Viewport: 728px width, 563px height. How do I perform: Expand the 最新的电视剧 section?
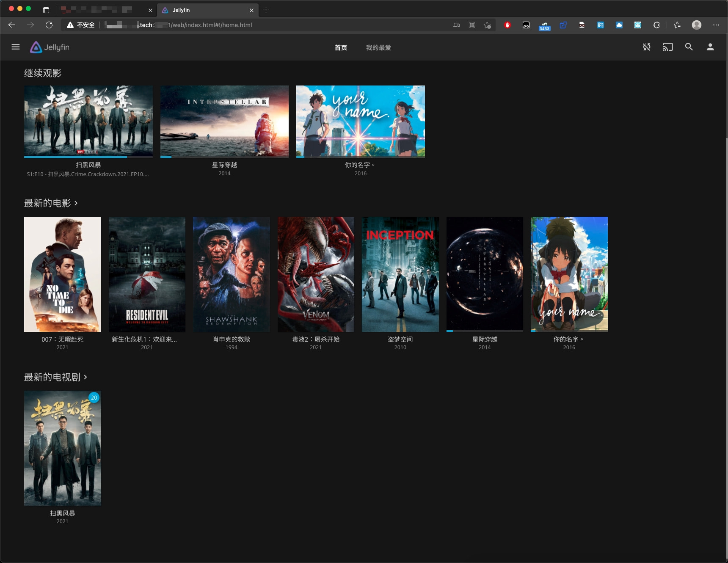click(55, 377)
